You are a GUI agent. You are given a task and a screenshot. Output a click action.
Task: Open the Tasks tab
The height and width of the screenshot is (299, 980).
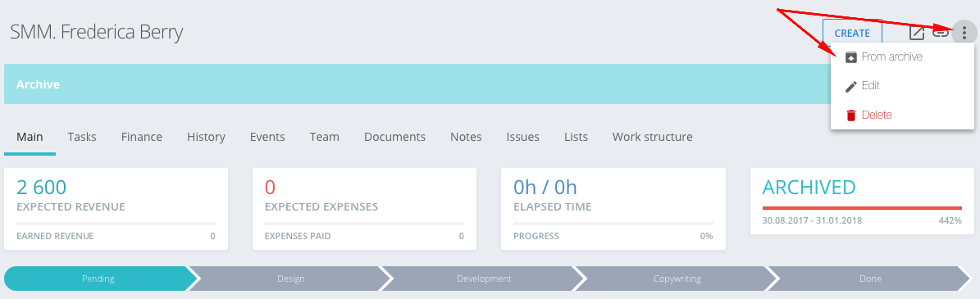[82, 137]
